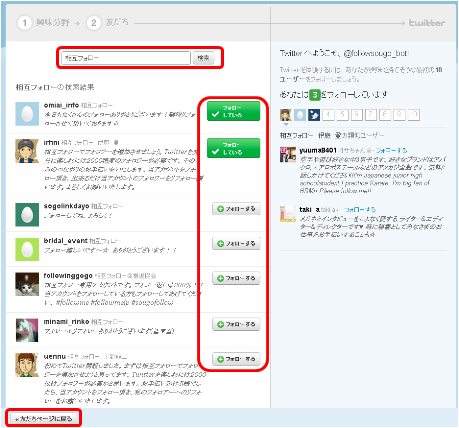459x428 pixels.
Task: Click the 検索 search button
Action: 203,58
